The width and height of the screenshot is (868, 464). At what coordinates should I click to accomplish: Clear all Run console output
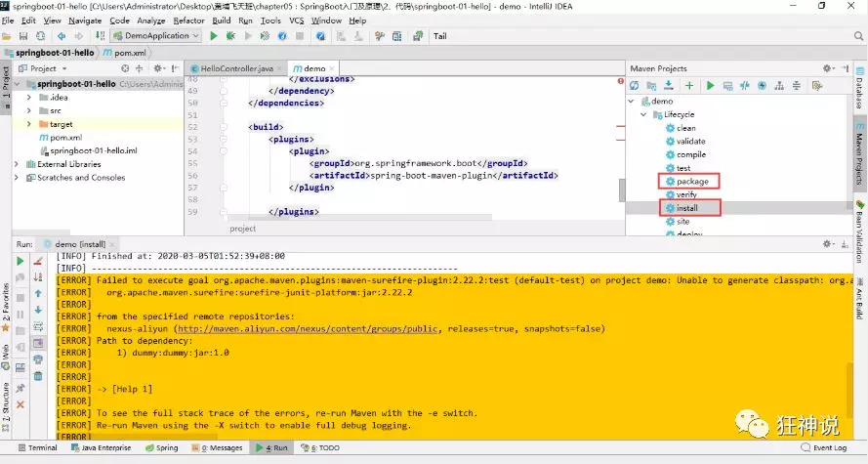click(38, 376)
